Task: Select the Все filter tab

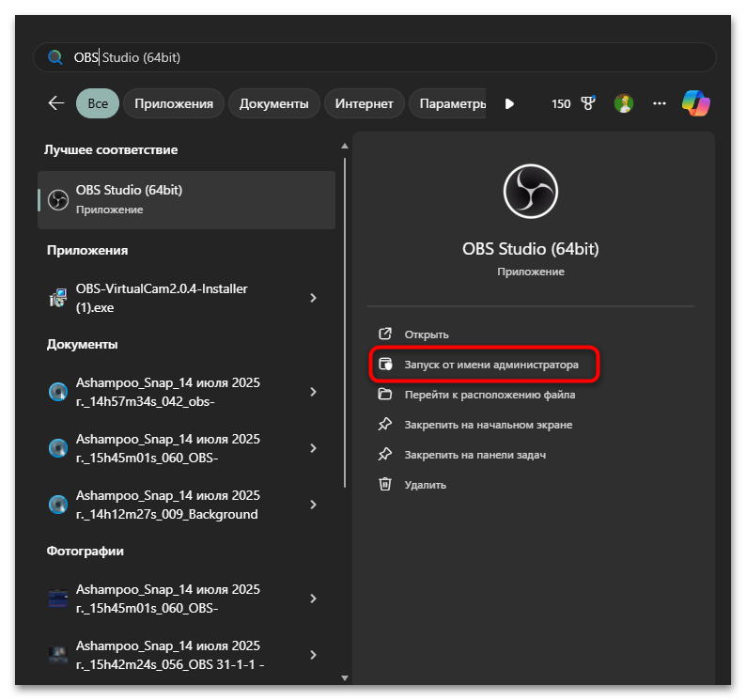Action: (x=98, y=103)
